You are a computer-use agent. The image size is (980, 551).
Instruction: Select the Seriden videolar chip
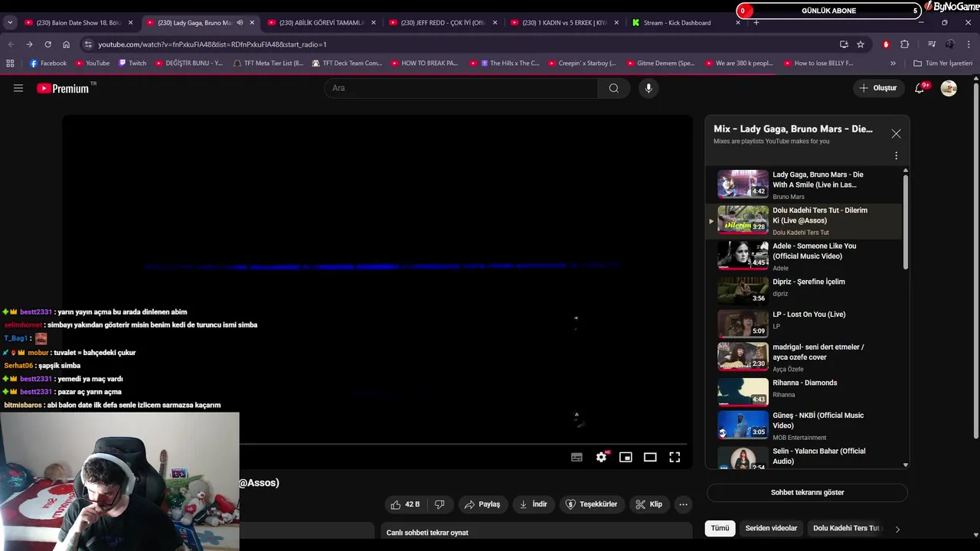pos(771,528)
